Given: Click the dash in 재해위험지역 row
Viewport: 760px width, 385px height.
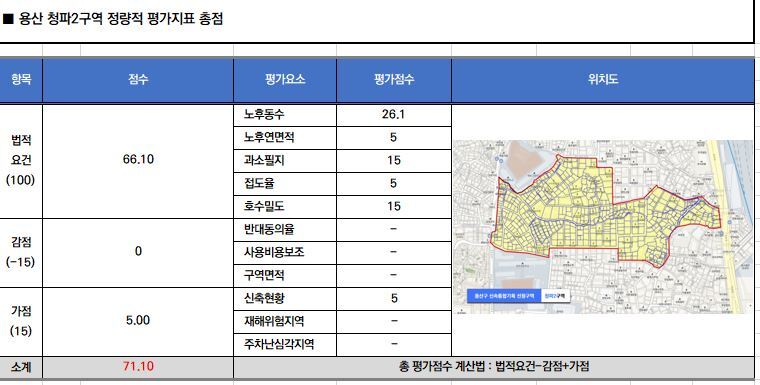Looking at the screenshot, I should tap(394, 321).
